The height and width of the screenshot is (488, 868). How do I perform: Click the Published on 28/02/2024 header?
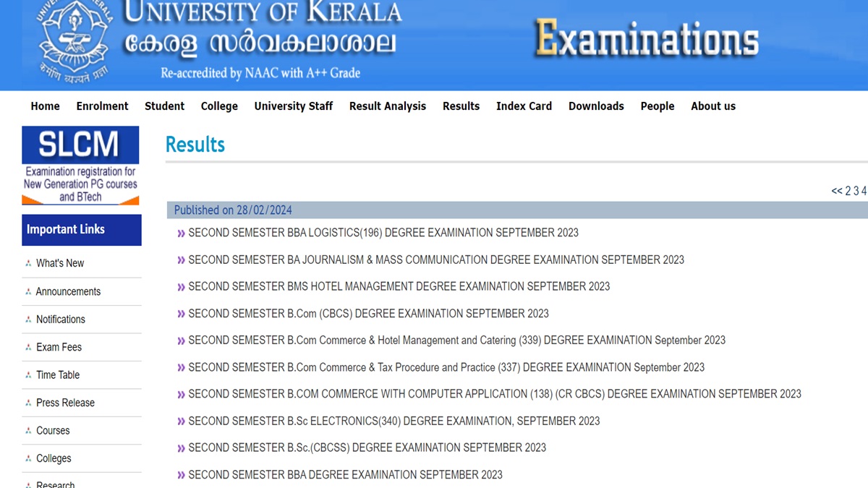click(517, 210)
